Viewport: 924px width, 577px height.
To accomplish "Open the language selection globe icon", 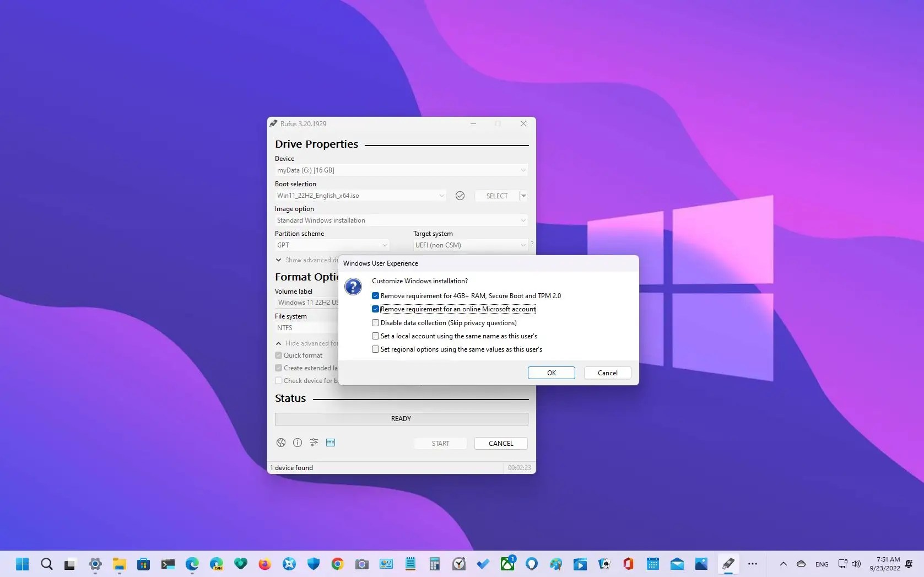I will pos(281,443).
